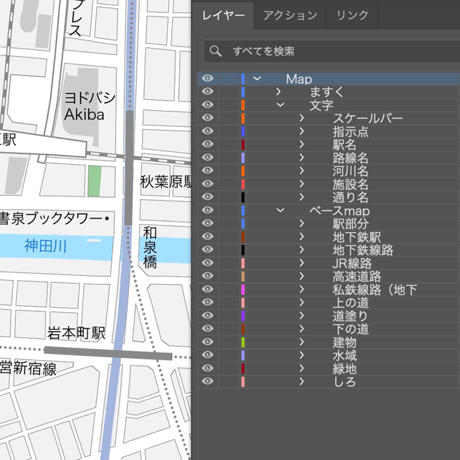
Task: Toggle eye icon for 駅名 layer
Action: 207,144
